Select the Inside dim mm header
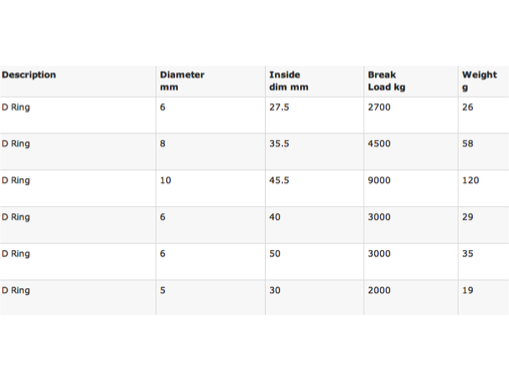Image resolution: width=509 pixels, height=375 pixels. pyautogui.click(x=289, y=81)
